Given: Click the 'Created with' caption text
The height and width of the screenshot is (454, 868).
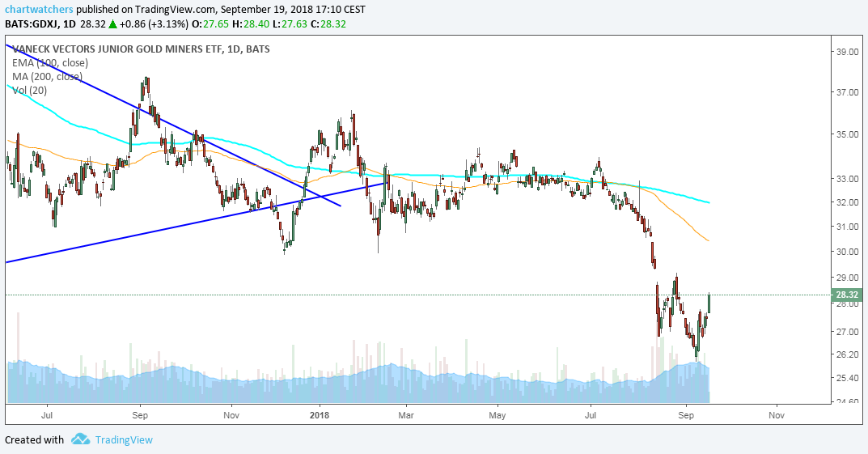Looking at the screenshot, I should click(34, 439).
